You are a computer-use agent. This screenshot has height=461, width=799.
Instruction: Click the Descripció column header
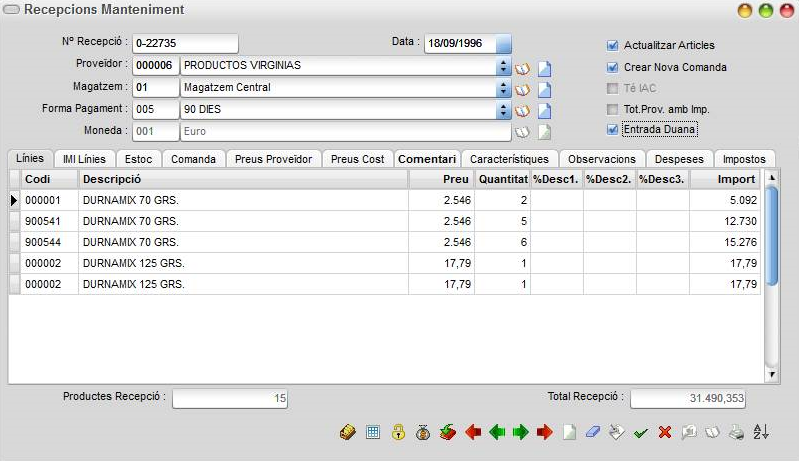[243, 179]
